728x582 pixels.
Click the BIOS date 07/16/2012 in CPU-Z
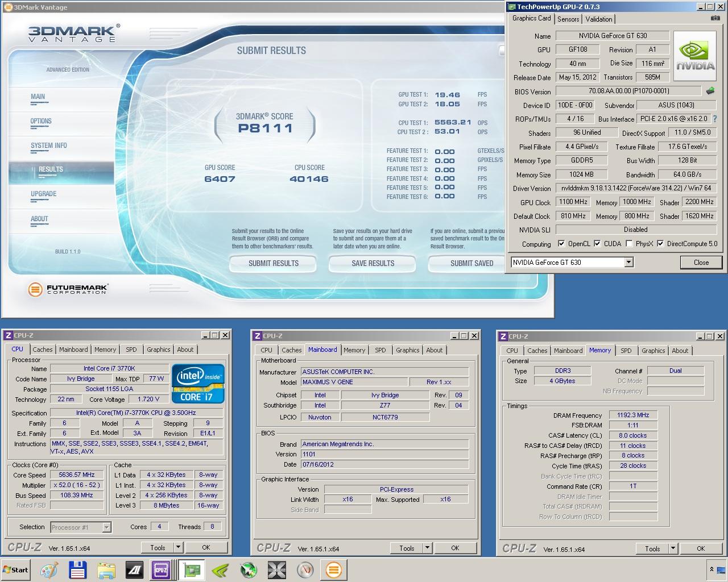click(x=384, y=464)
